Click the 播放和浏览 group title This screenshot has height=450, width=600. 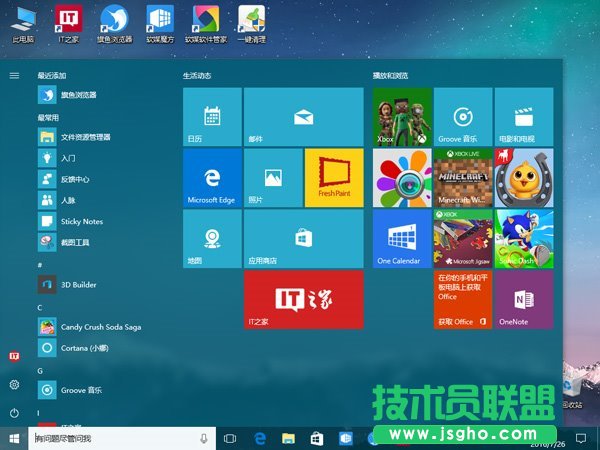point(390,75)
